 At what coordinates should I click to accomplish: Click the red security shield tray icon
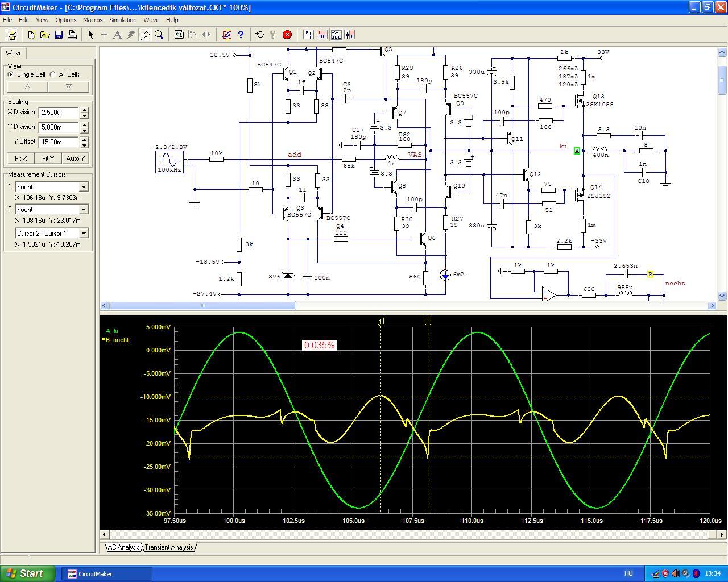[x=665, y=573]
